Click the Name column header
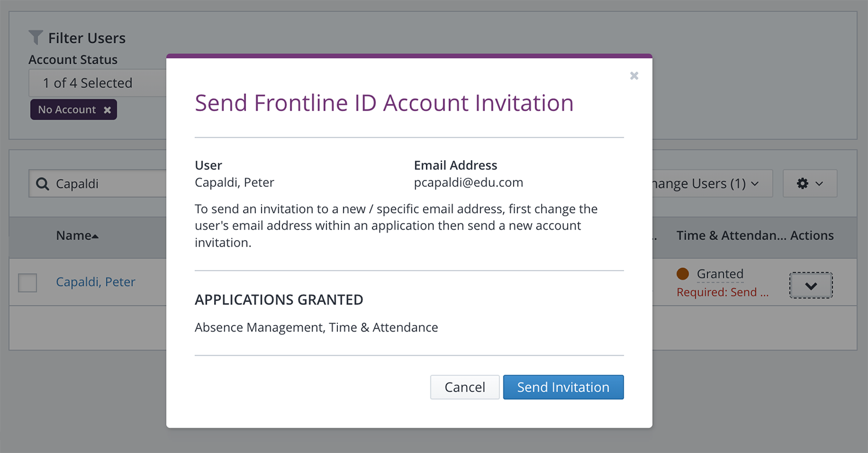 (x=75, y=235)
